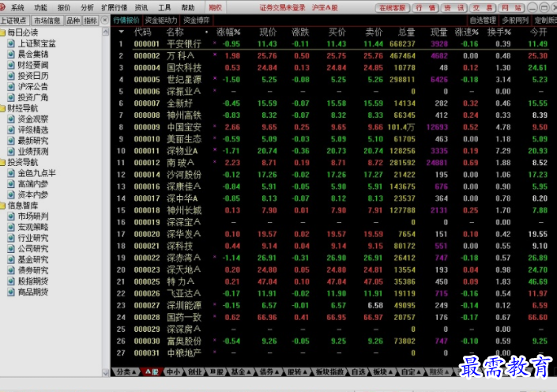This screenshot has width=557, height=392.
Task: Select the B股 bottom tab
Action: pyautogui.click(x=216, y=371)
